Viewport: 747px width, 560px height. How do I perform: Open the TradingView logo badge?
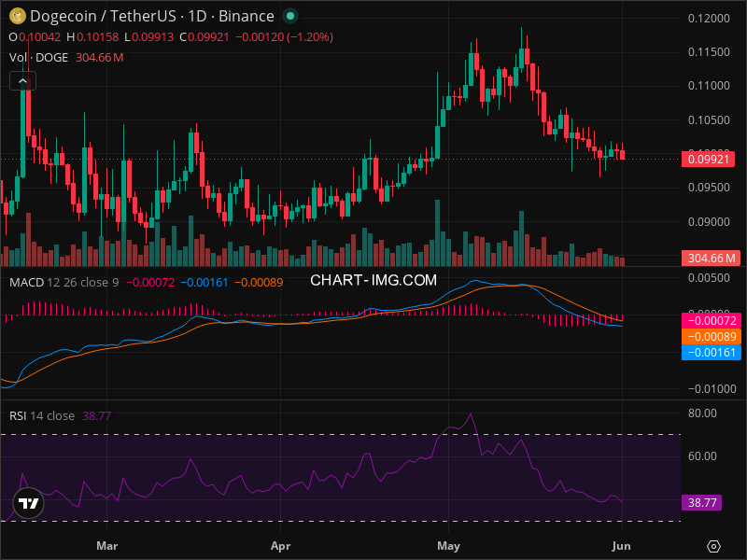(29, 503)
